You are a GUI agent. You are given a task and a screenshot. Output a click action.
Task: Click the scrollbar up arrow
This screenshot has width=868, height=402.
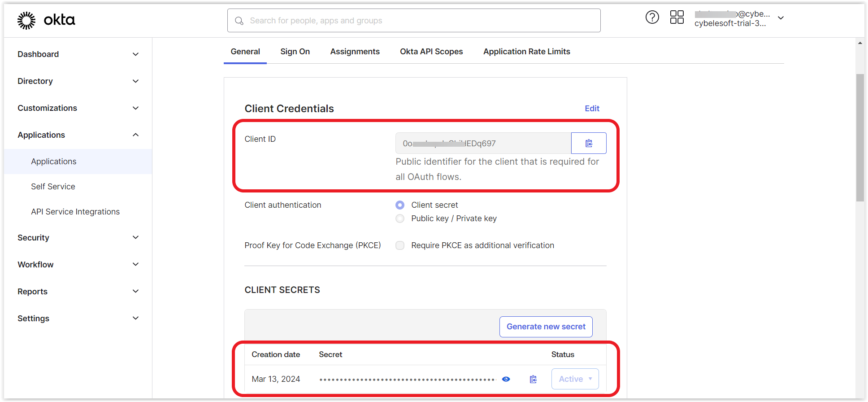tap(859, 43)
